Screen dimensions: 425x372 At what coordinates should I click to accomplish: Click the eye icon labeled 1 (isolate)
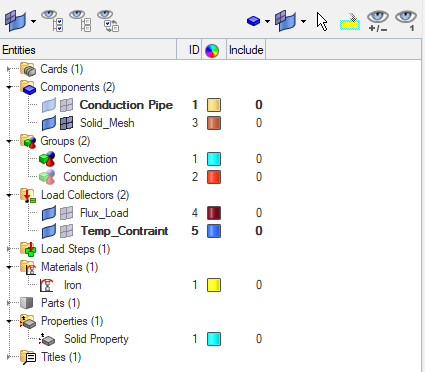coord(406,21)
